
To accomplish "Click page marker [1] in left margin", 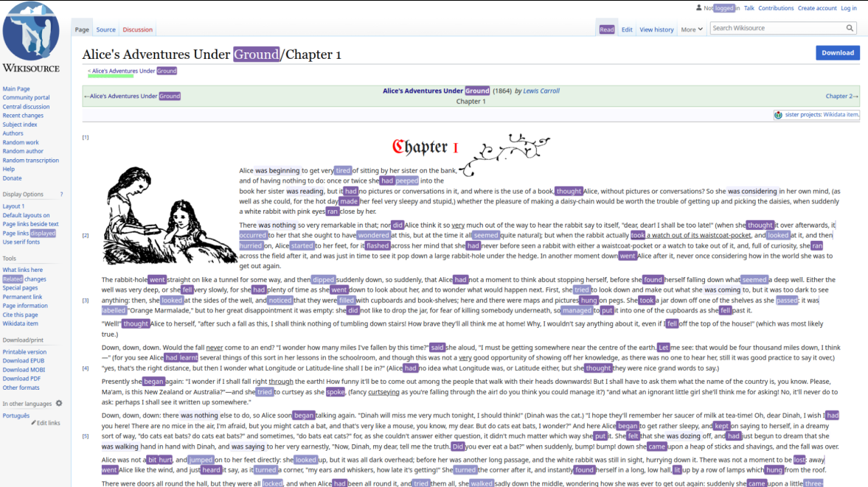I will 86,137.
